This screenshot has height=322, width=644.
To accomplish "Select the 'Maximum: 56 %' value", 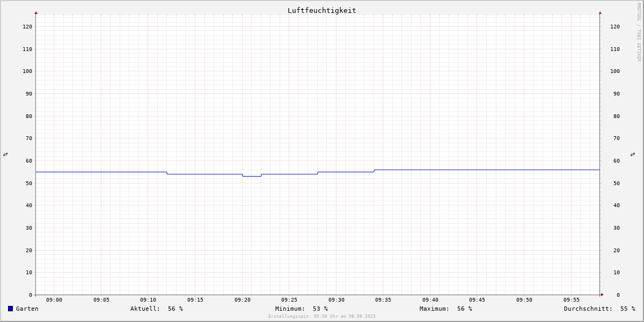I will [446, 309].
